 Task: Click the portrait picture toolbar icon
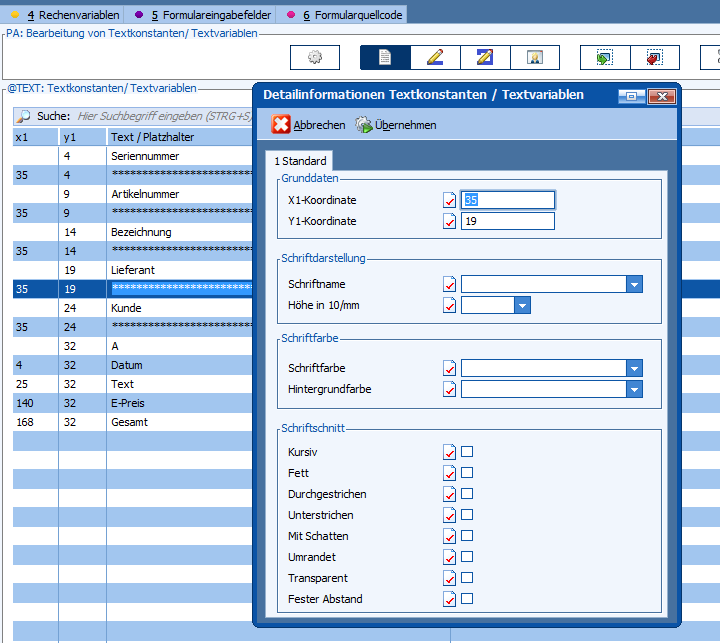point(535,58)
